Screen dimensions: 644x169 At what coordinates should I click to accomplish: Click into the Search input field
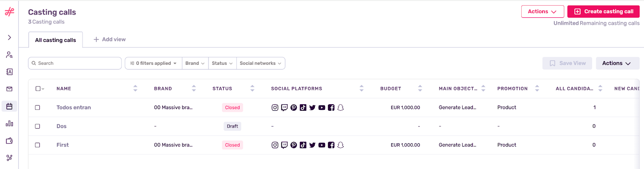[75, 63]
